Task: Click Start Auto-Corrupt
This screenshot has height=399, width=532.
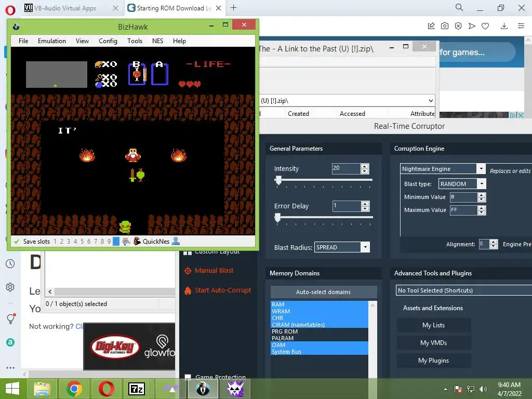Action: coord(223,290)
